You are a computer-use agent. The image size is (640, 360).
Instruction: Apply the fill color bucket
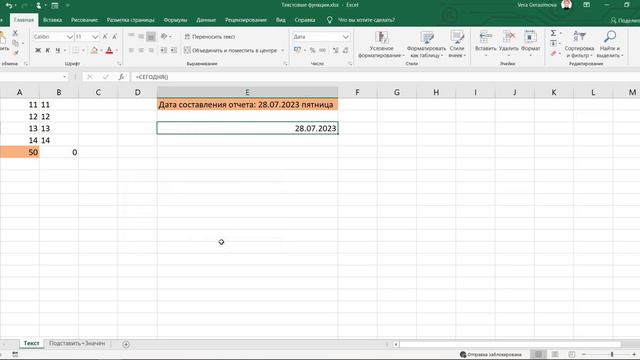[94, 50]
